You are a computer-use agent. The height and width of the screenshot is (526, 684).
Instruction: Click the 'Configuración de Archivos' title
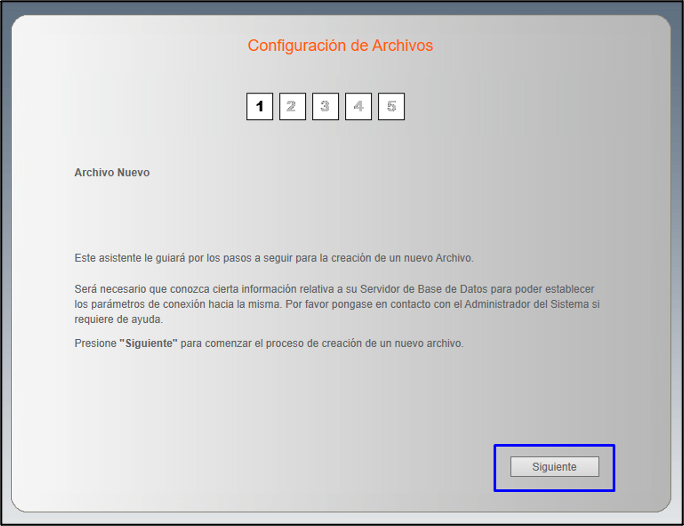point(340,46)
